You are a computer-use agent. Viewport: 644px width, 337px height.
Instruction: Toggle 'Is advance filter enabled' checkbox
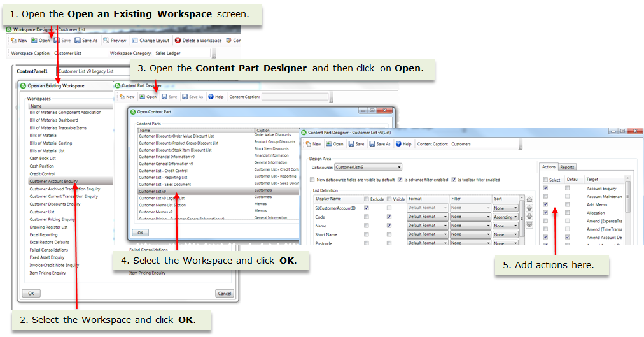(400, 180)
